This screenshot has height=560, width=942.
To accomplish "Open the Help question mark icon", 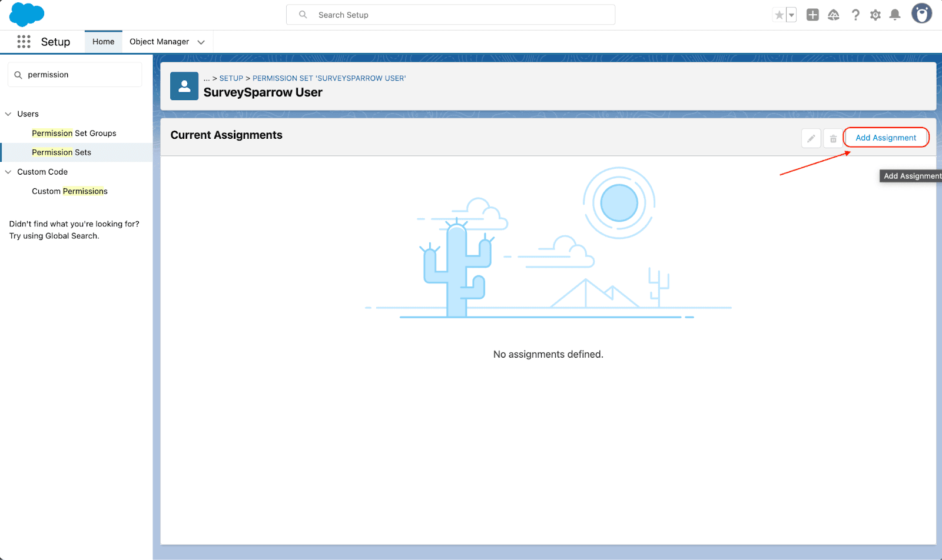I will 855,15.
